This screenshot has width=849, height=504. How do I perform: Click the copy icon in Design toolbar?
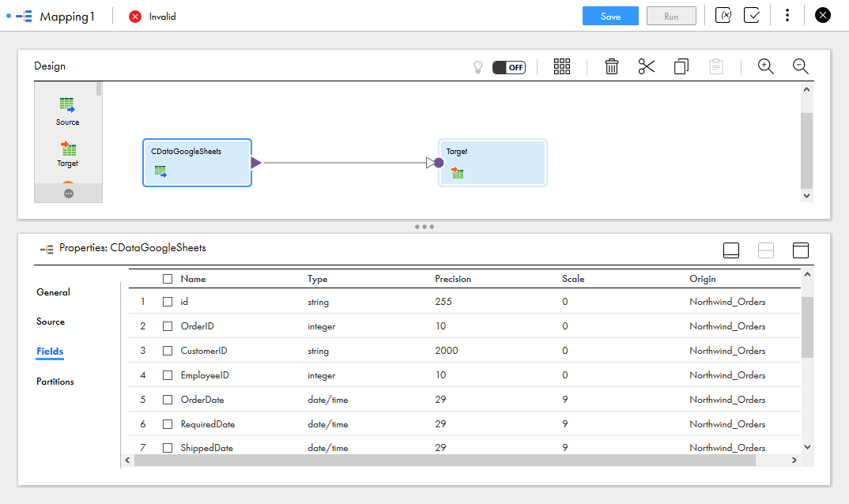[681, 67]
